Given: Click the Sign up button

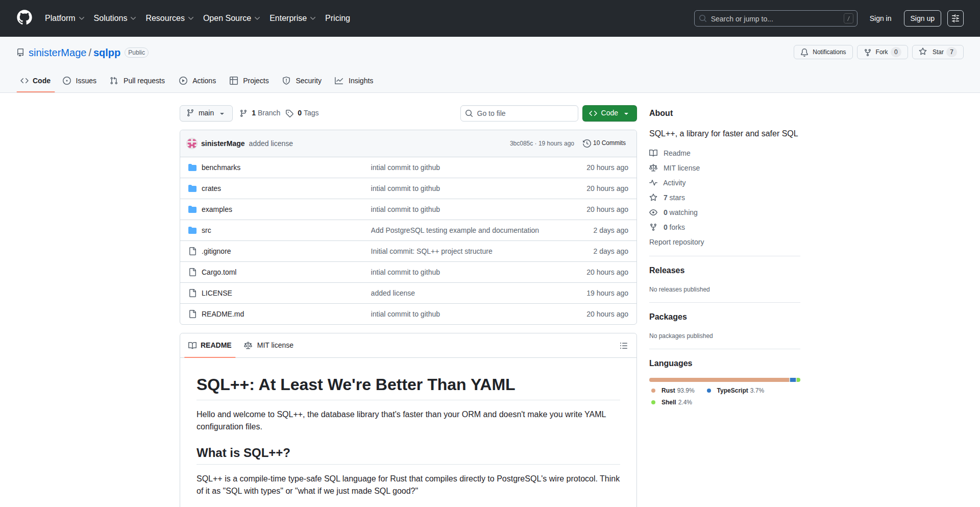Looking at the screenshot, I should click(x=922, y=18).
